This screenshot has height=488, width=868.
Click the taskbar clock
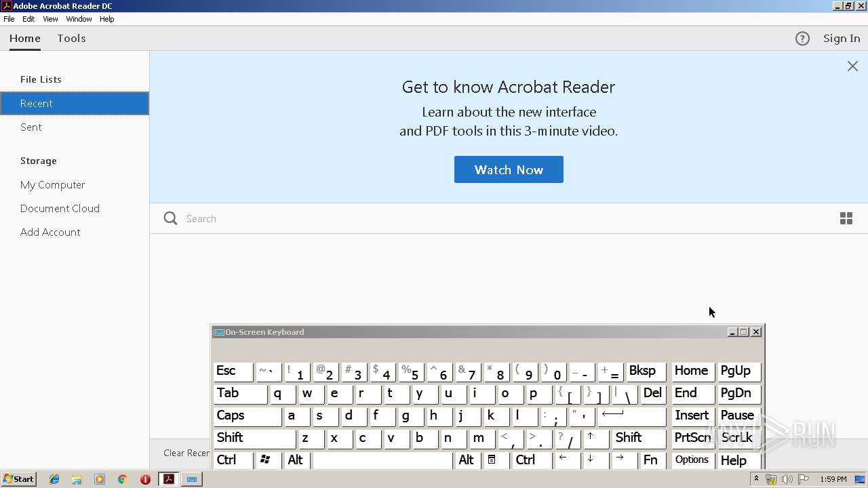(x=833, y=479)
